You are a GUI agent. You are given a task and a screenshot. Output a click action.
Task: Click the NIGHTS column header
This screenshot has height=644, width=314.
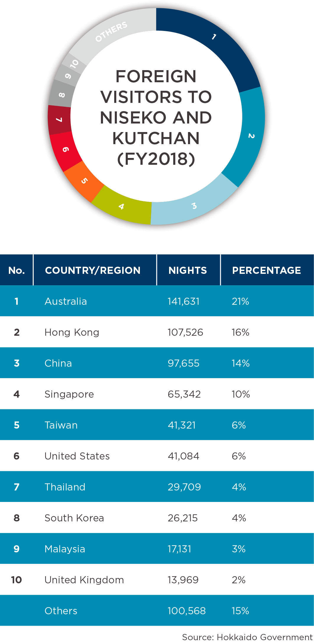pos(188,270)
